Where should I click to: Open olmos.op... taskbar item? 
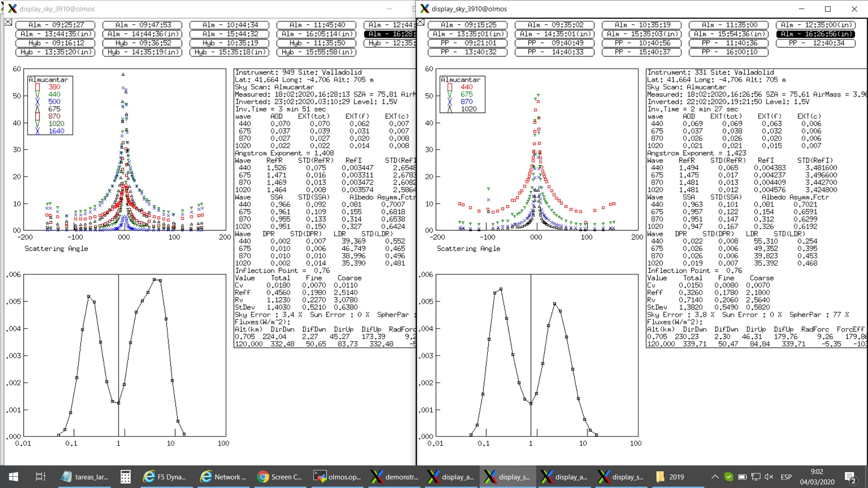click(337, 477)
